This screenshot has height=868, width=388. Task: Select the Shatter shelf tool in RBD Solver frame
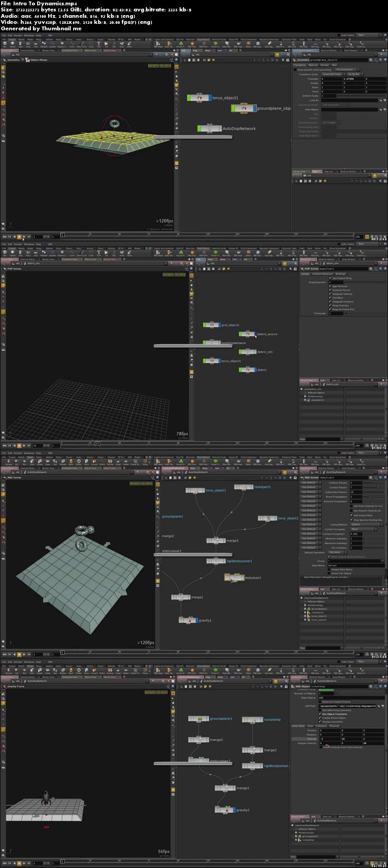pos(78,462)
